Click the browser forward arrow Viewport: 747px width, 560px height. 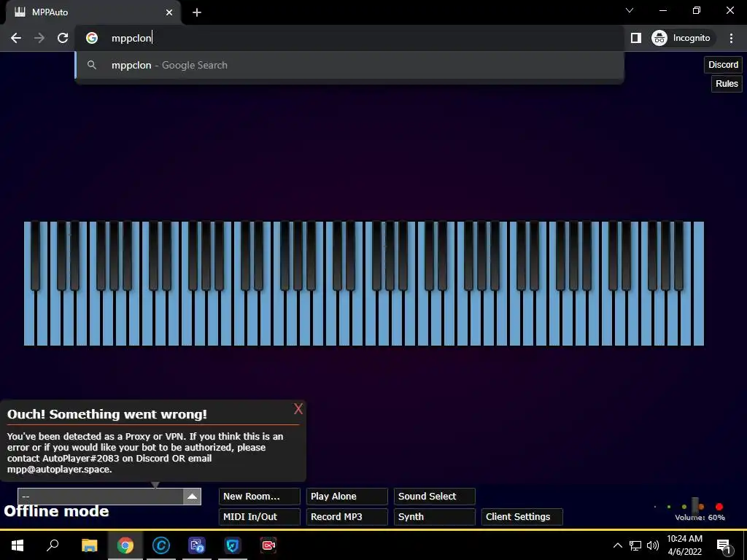[39, 38]
